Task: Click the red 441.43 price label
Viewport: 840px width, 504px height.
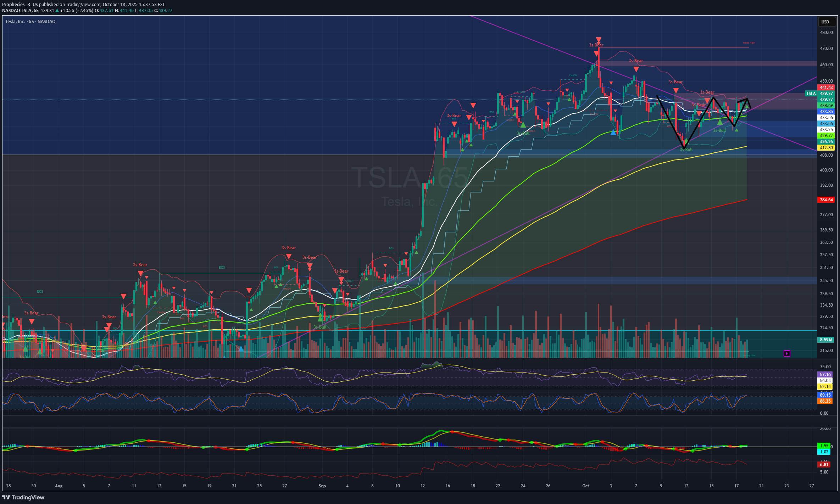Action: pyautogui.click(x=826, y=88)
